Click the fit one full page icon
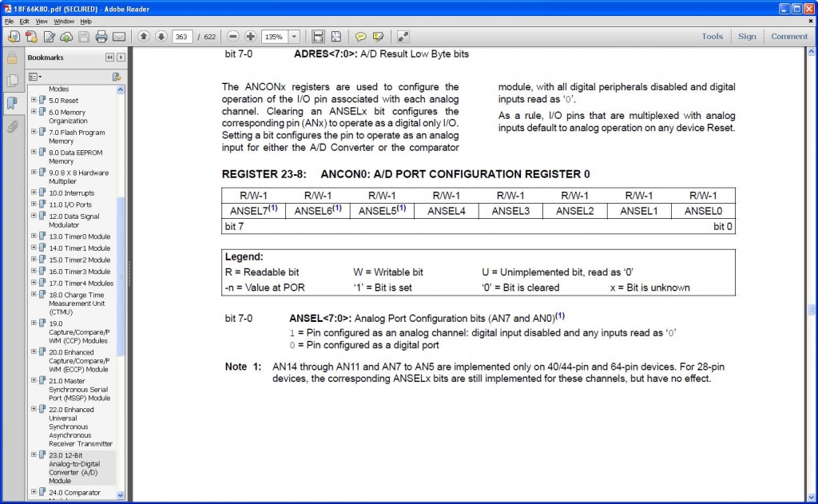The width and height of the screenshot is (818, 504). click(336, 37)
